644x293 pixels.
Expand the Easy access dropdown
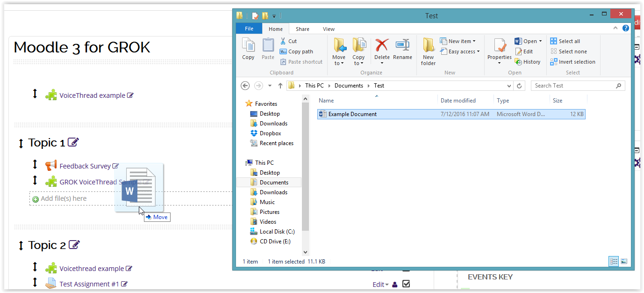coord(460,51)
